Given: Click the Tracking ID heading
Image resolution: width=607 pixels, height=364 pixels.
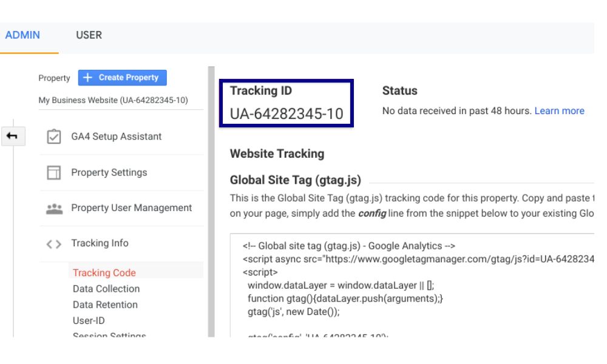Looking at the screenshot, I should [261, 90].
